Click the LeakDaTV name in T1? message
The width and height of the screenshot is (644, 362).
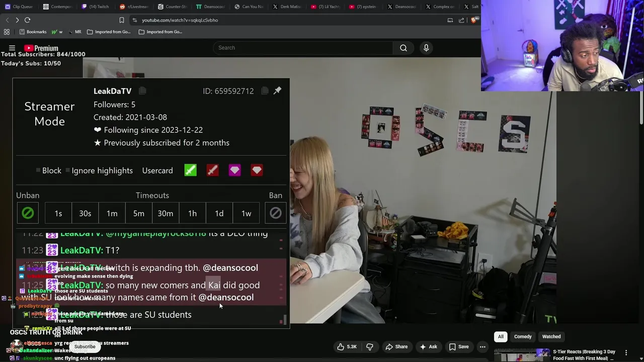[x=82, y=250]
